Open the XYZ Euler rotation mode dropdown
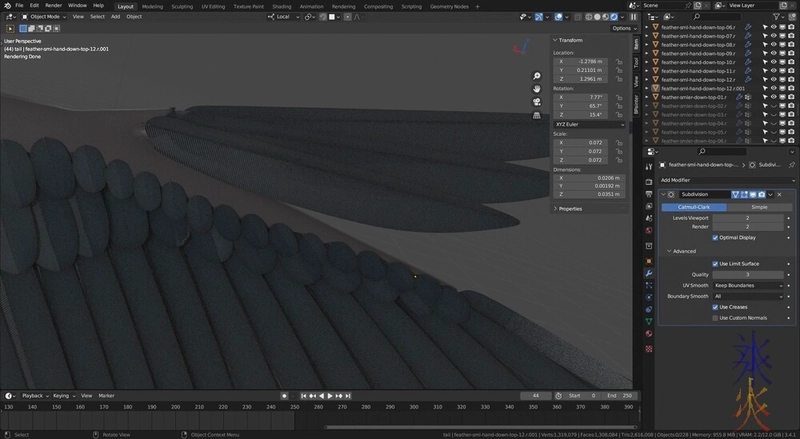This screenshot has height=439, width=800. click(x=589, y=124)
